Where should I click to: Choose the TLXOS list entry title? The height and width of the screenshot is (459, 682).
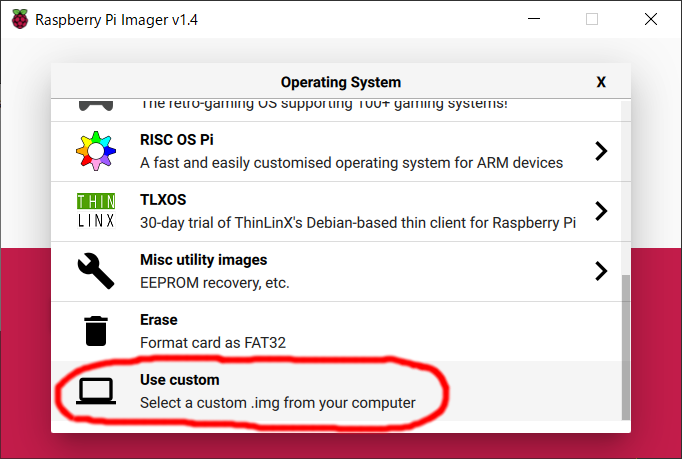[163, 200]
